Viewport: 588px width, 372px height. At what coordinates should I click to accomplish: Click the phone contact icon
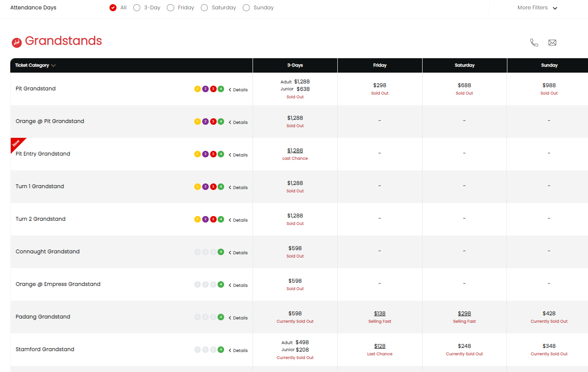(x=534, y=42)
